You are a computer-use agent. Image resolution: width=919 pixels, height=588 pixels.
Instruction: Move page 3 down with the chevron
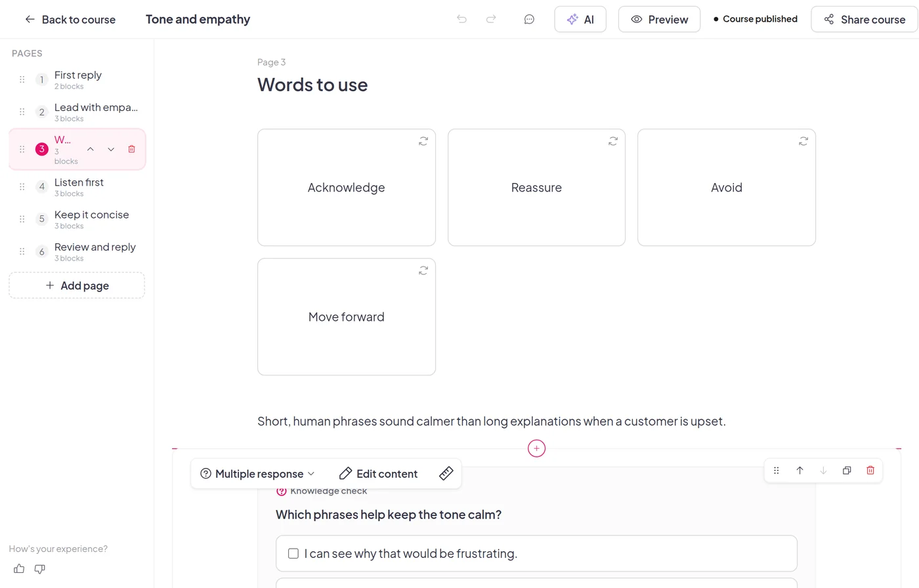click(111, 149)
